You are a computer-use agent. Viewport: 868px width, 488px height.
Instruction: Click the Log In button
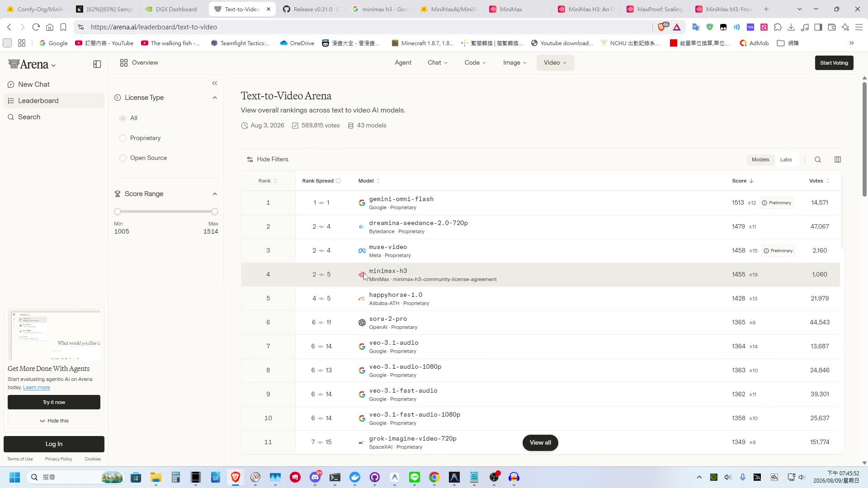click(54, 444)
